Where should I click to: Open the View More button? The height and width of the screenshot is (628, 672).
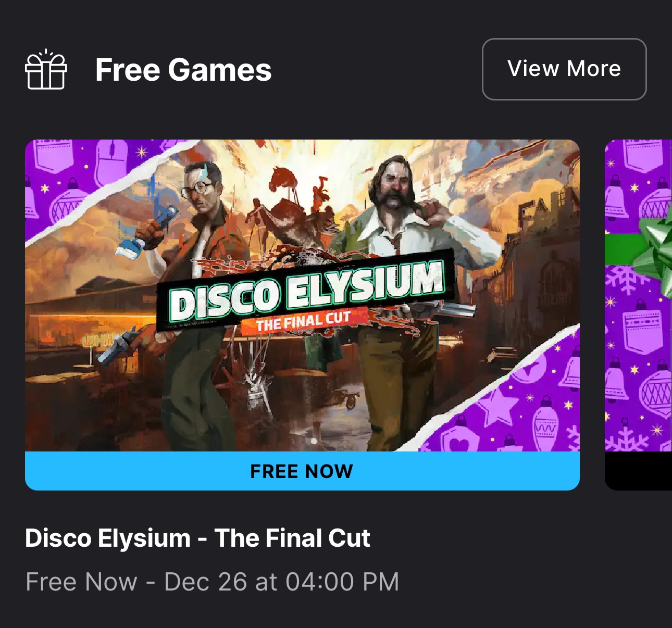[x=564, y=69]
